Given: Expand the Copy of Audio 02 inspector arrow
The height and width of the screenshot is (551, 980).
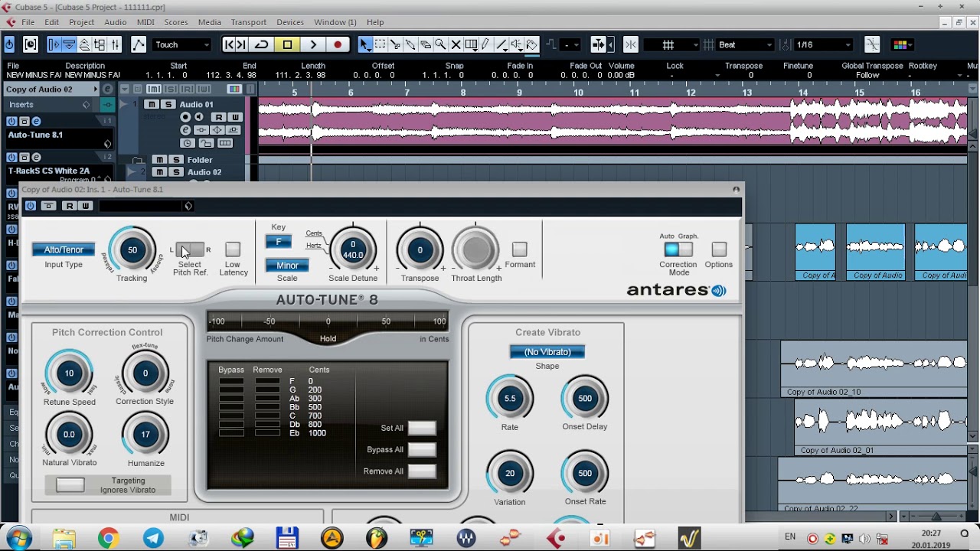Looking at the screenshot, I should click(96, 90).
